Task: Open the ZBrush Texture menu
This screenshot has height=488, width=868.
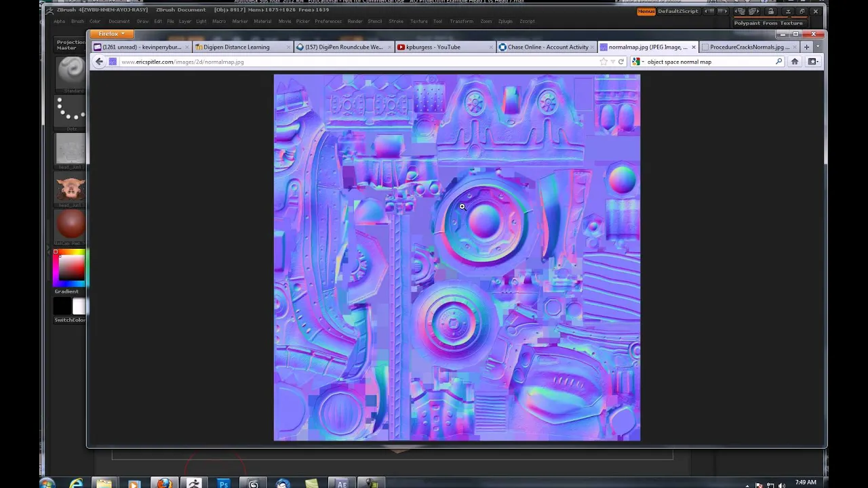Action: [x=419, y=21]
